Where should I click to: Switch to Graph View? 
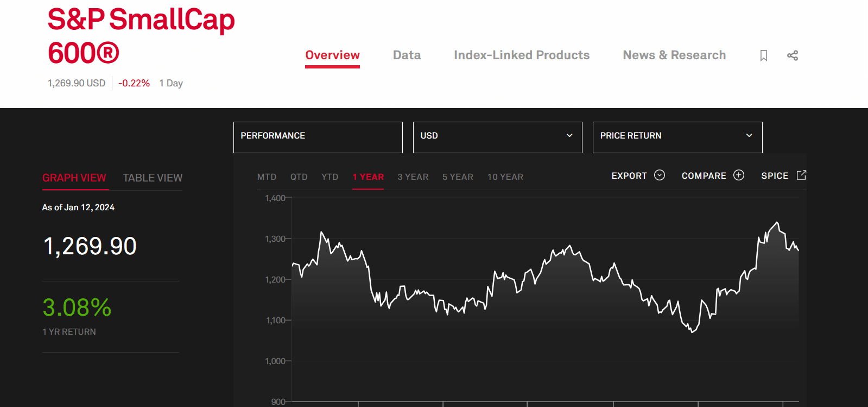point(74,178)
